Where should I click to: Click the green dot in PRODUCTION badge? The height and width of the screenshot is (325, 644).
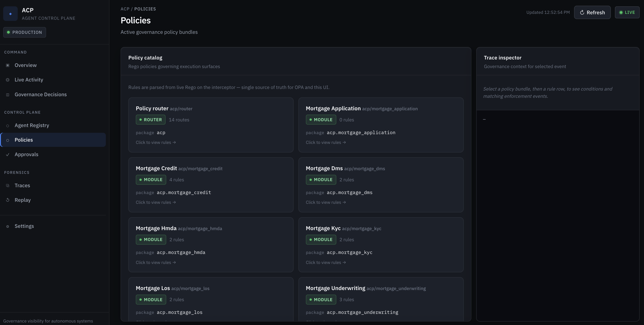click(x=8, y=32)
